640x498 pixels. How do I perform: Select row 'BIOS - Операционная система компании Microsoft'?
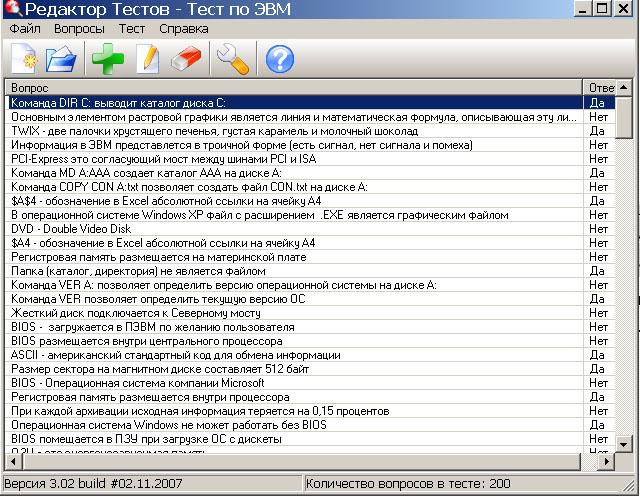tap(310, 383)
